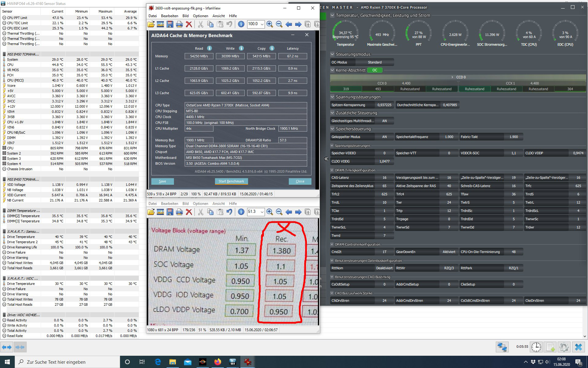Toggle Gekoppelter Modus AN switch
Image resolution: width=588 pixels, height=368 pixels.
(384, 137)
